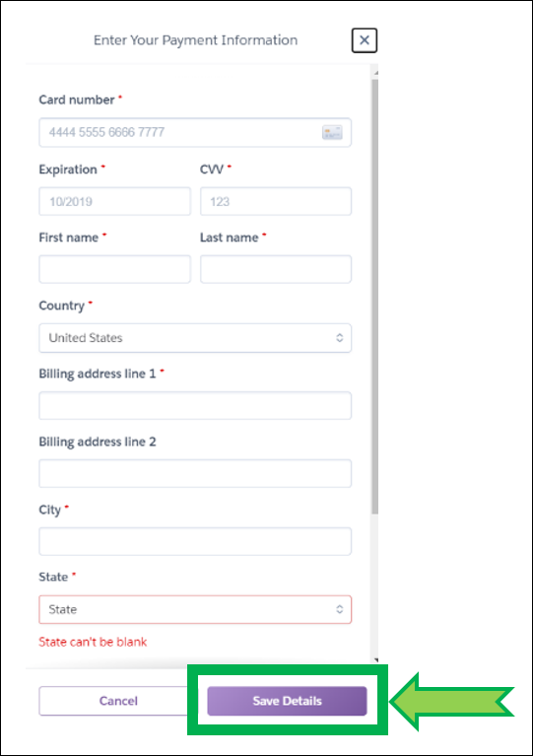Click the State can't be blank error text

point(93,643)
